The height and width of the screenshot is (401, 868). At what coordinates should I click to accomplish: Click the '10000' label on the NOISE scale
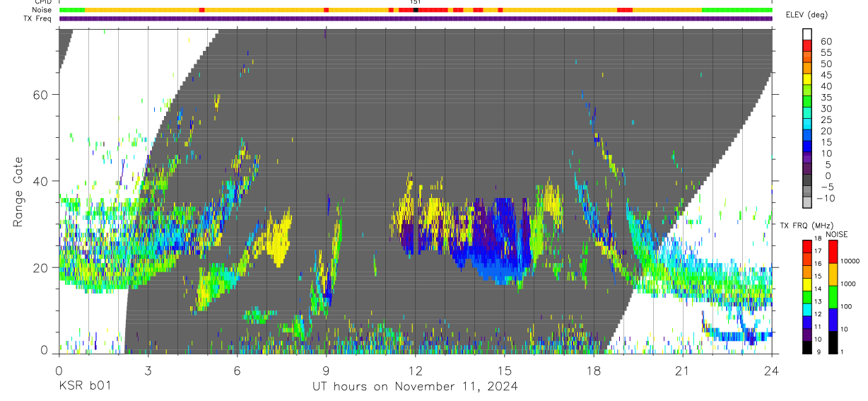(x=850, y=262)
